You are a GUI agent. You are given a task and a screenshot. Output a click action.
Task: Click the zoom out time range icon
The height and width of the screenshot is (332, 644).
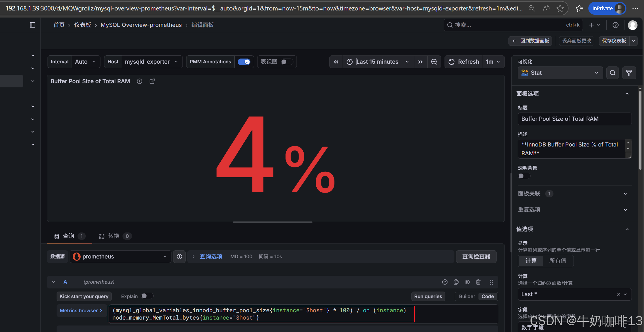tap(434, 62)
